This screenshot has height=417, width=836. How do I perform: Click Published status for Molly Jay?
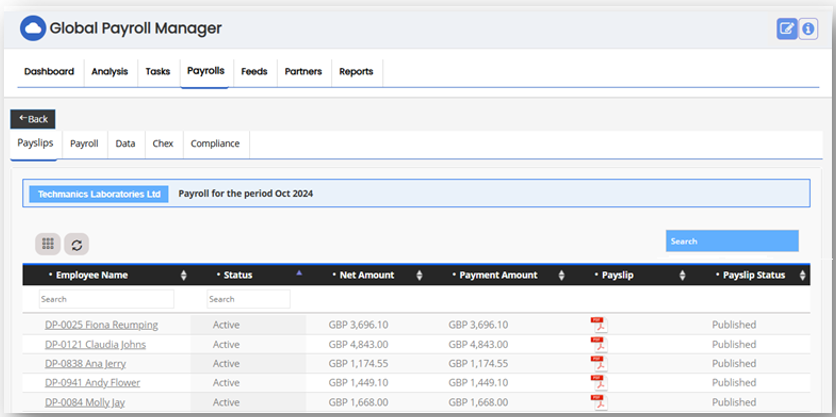734,402
